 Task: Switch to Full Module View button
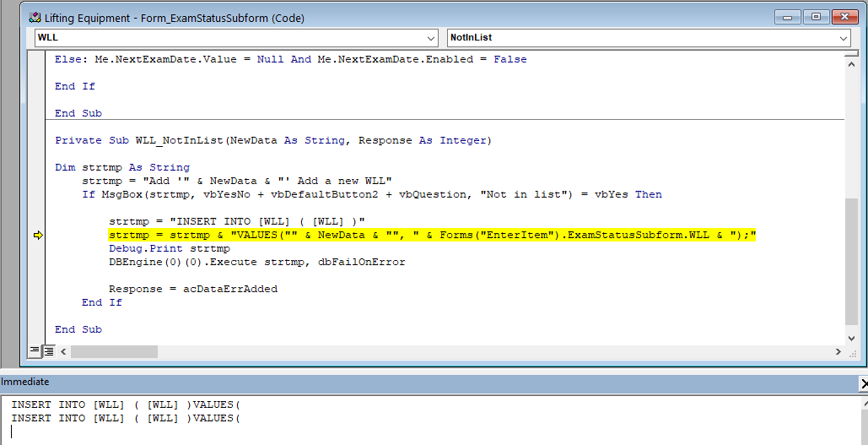coord(49,351)
